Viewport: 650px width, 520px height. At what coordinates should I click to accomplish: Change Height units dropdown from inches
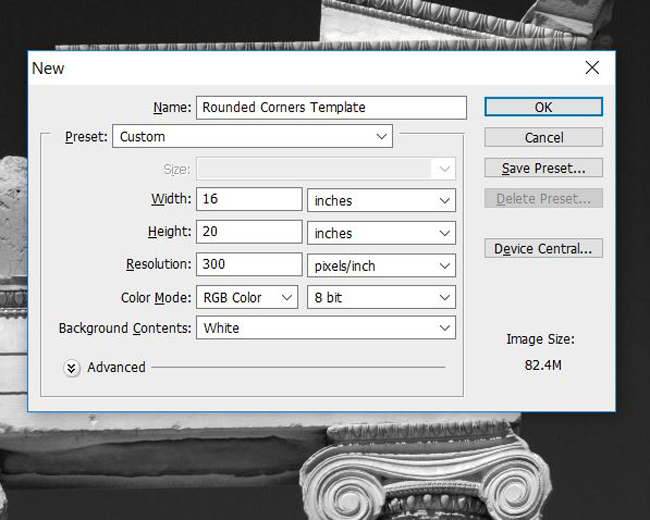click(x=381, y=233)
